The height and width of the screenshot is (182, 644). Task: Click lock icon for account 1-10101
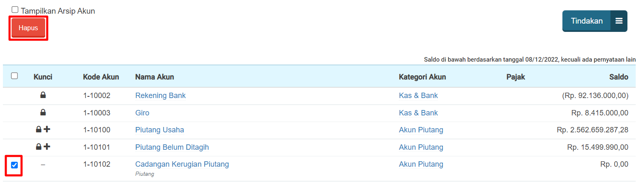[x=39, y=147]
